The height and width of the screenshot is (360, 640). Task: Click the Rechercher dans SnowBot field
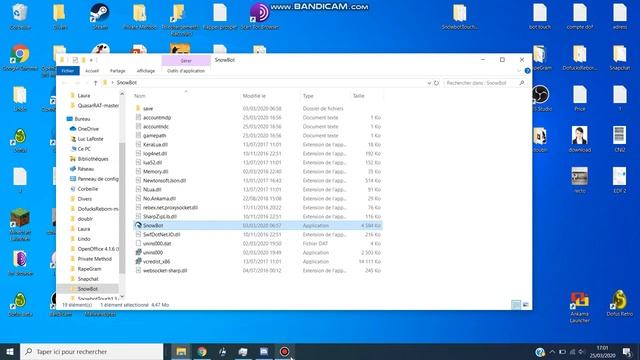[484, 83]
